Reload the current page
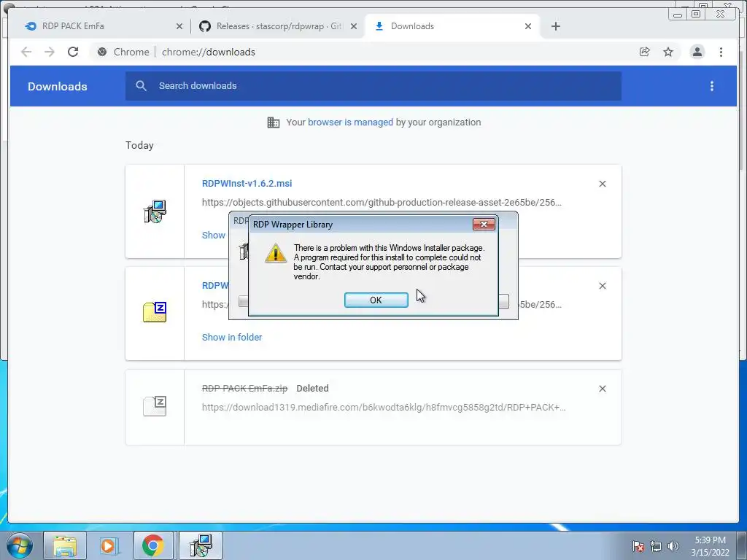This screenshot has width=747, height=560. point(73,52)
